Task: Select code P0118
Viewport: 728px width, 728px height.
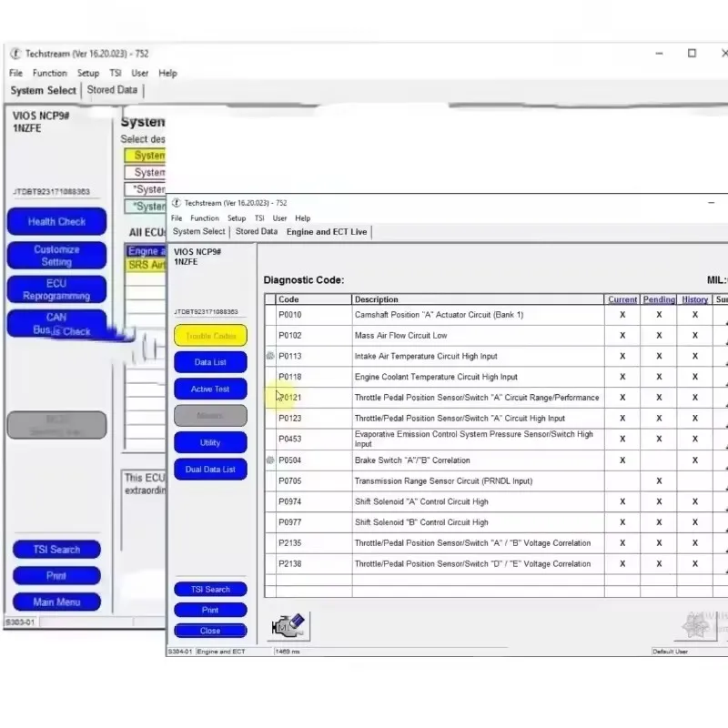Action: click(289, 377)
